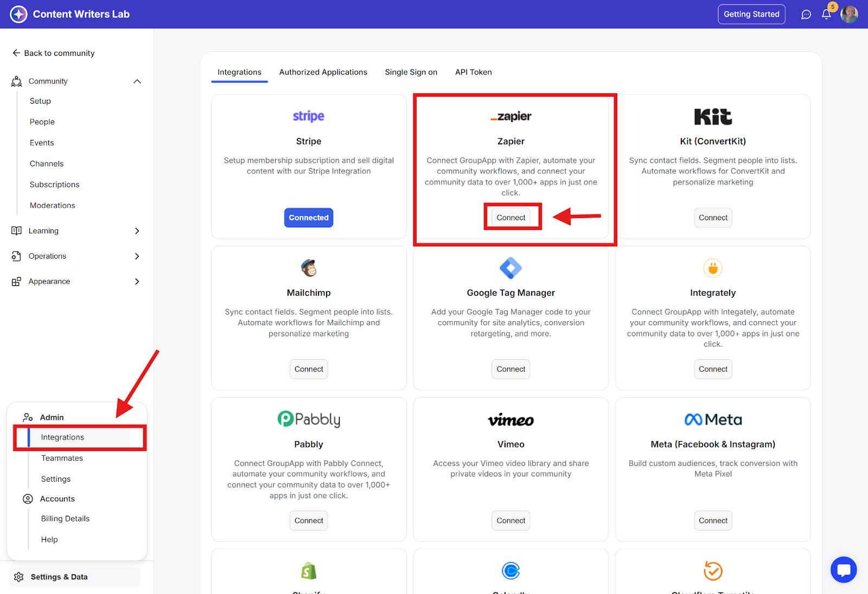Connect the Vimeo integration
This screenshot has width=868, height=594.
(511, 520)
